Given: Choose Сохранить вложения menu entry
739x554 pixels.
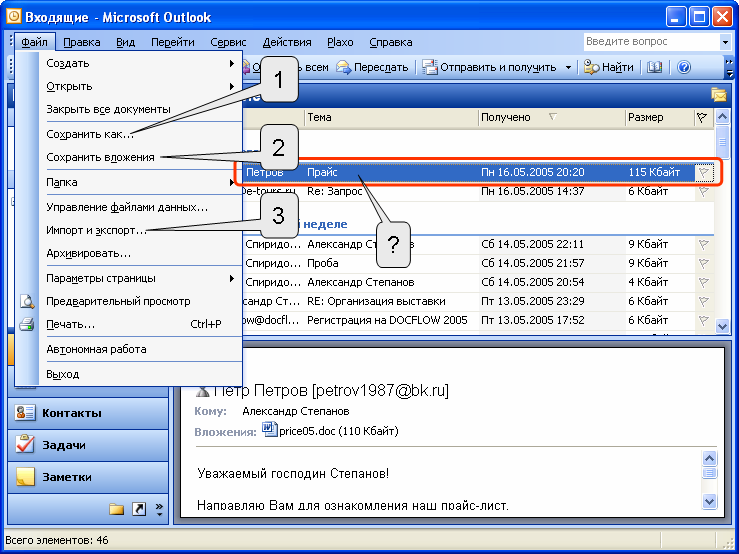Looking at the screenshot, I should (x=140, y=157).
